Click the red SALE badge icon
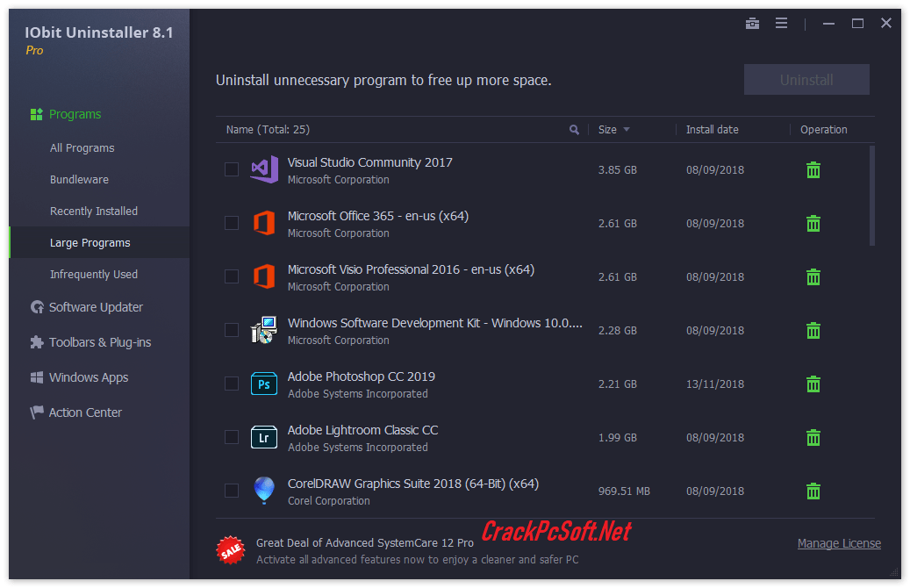Image resolution: width=910 pixels, height=588 pixels. (231, 549)
